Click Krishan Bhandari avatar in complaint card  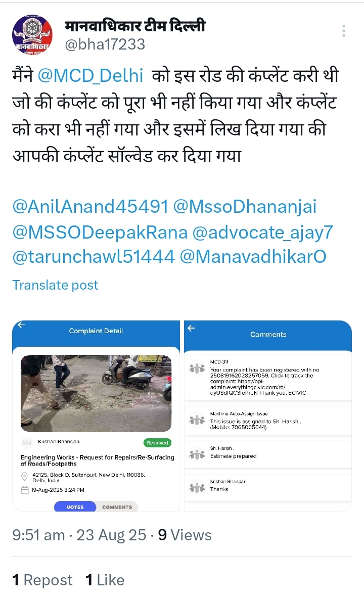pos(27,442)
